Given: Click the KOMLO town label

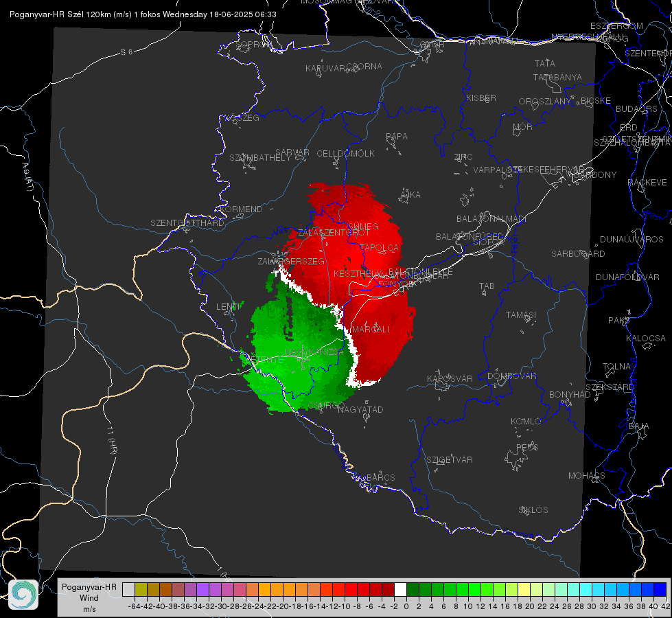Looking at the screenshot, I should [526, 421].
